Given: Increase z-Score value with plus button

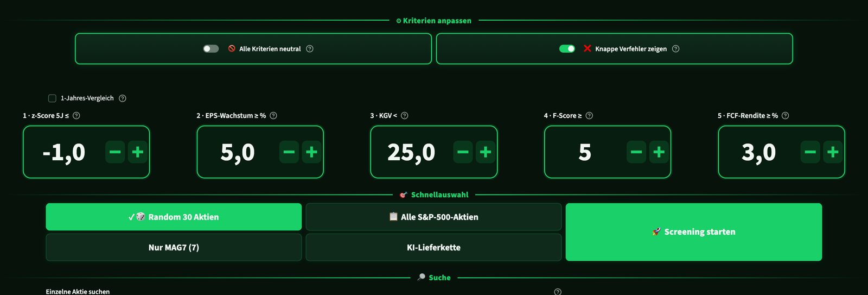Looking at the screenshot, I should click(138, 152).
